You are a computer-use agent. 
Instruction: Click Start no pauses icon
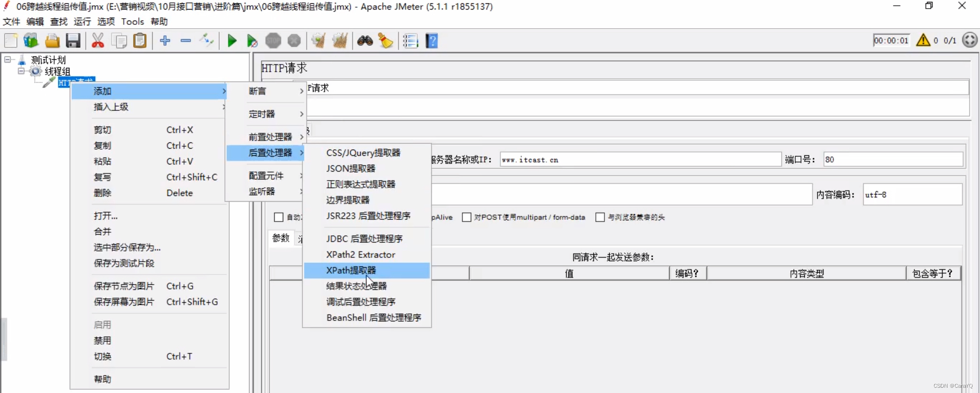252,41
